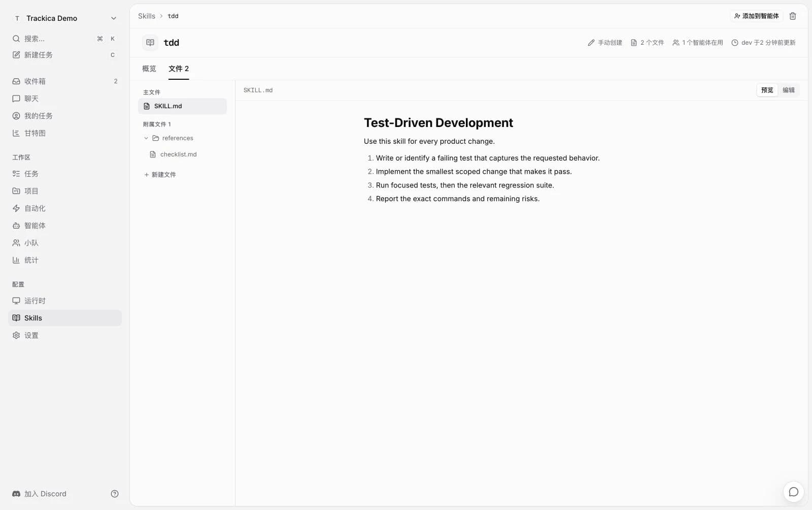Viewport: 812px width, 510px height.
Task: Switch to 编辑 edit mode
Action: click(x=789, y=90)
